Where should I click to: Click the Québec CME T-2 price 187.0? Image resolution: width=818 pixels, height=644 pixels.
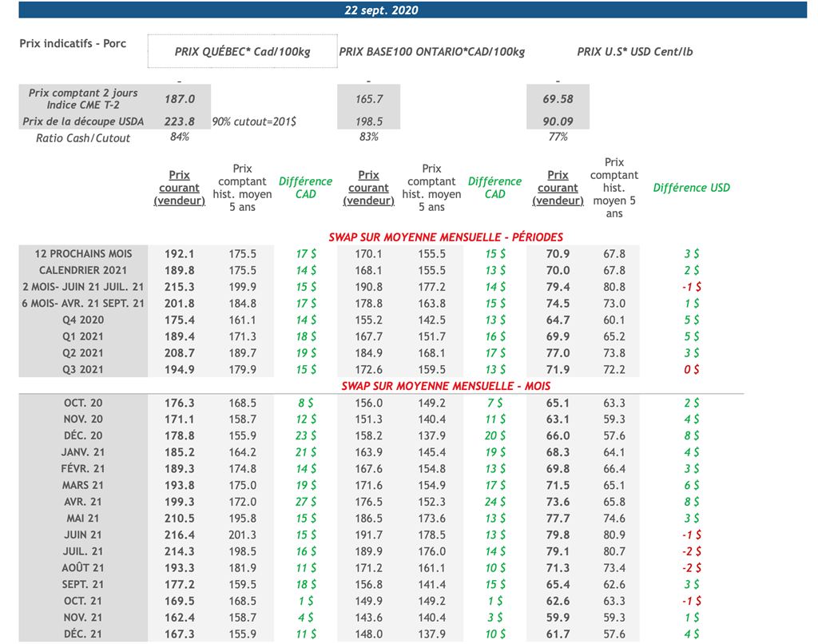point(180,99)
